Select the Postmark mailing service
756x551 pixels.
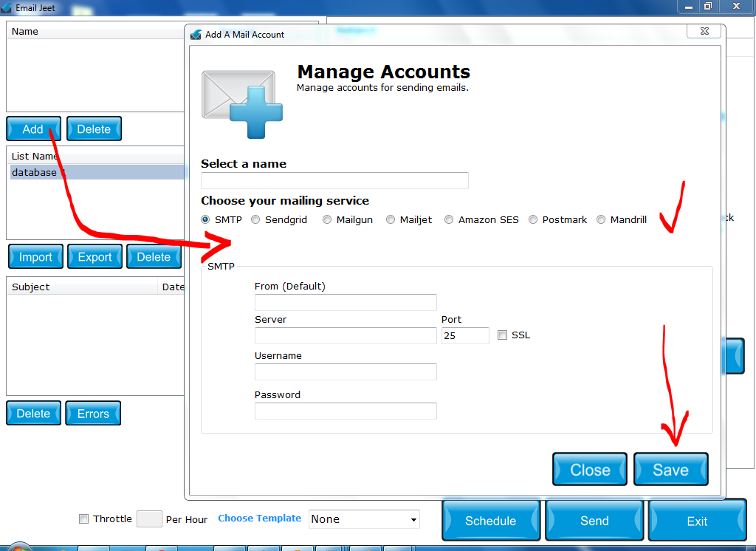(533, 219)
